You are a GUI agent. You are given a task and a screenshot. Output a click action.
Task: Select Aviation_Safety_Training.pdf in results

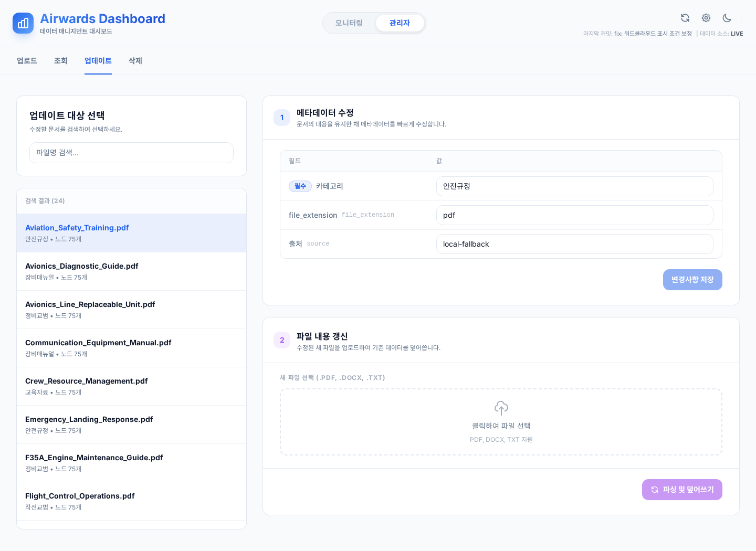click(131, 233)
